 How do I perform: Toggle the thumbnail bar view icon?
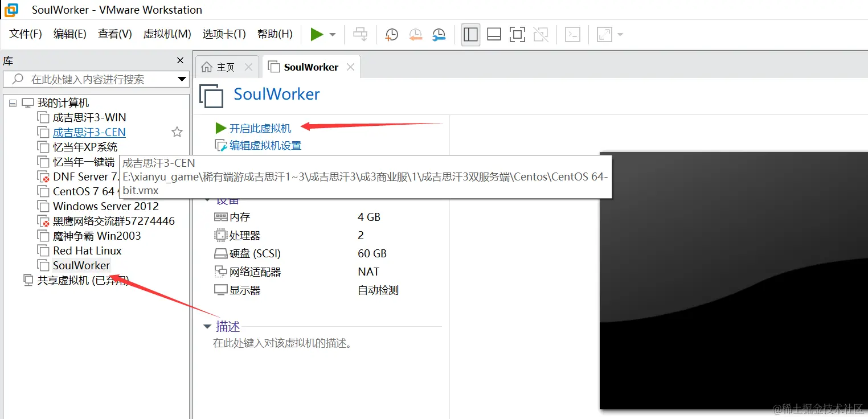point(494,34)
